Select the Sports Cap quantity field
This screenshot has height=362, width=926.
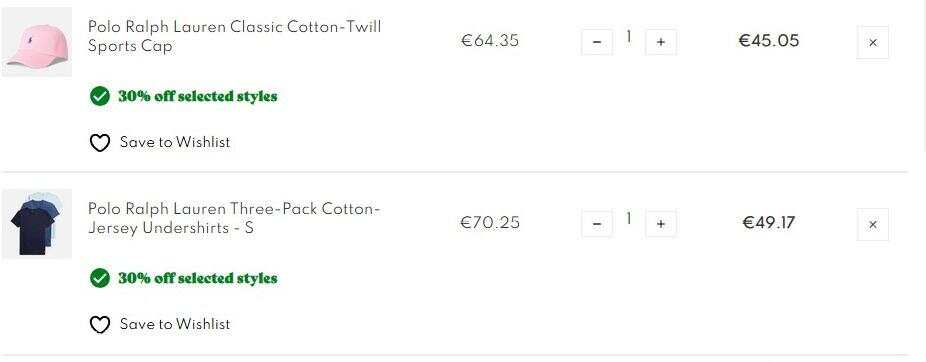click(x=629, y=38)
